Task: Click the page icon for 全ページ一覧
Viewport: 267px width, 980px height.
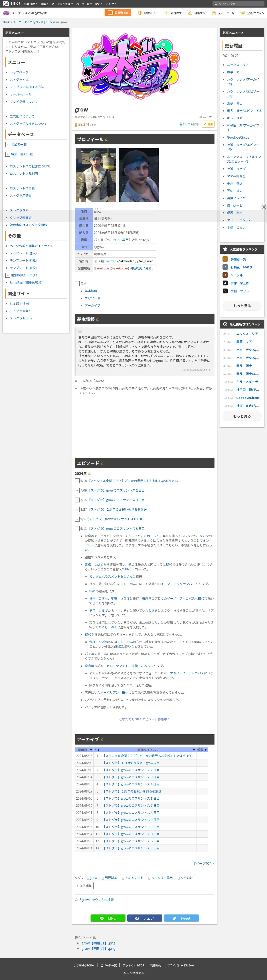Action: (x=214, y=13)
